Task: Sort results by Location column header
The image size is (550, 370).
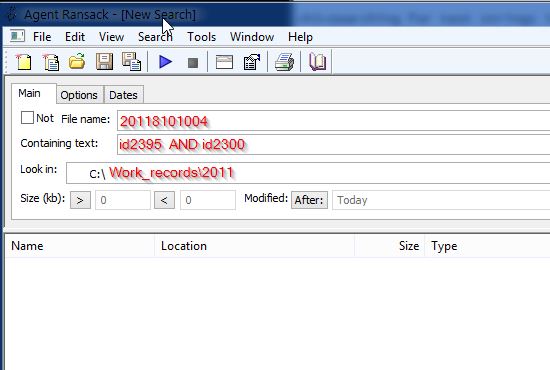Action: point(254,246)
